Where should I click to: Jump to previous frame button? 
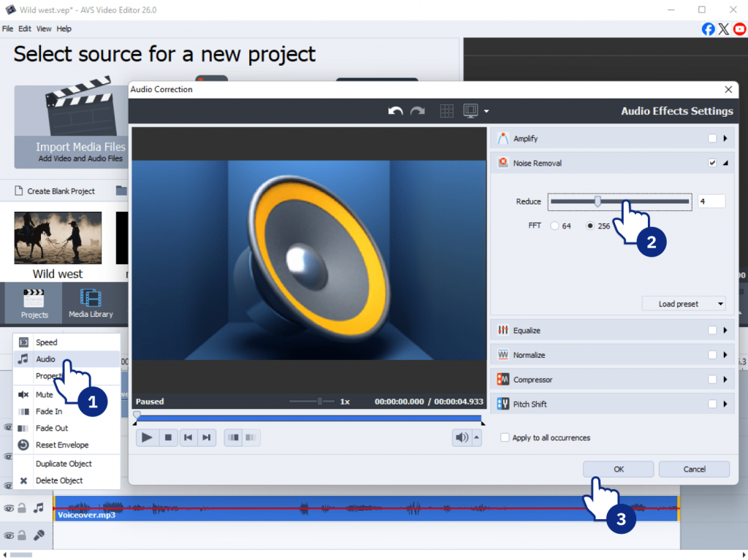188,437
